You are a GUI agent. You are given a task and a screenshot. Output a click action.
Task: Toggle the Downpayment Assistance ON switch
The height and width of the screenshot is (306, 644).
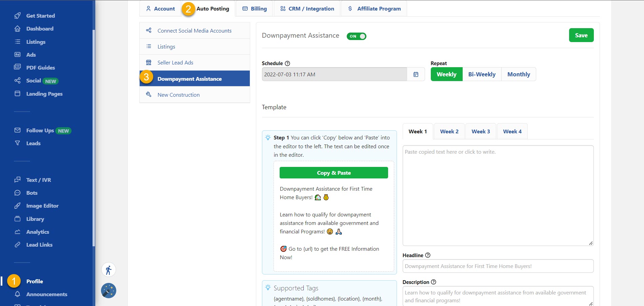[356, 36]
